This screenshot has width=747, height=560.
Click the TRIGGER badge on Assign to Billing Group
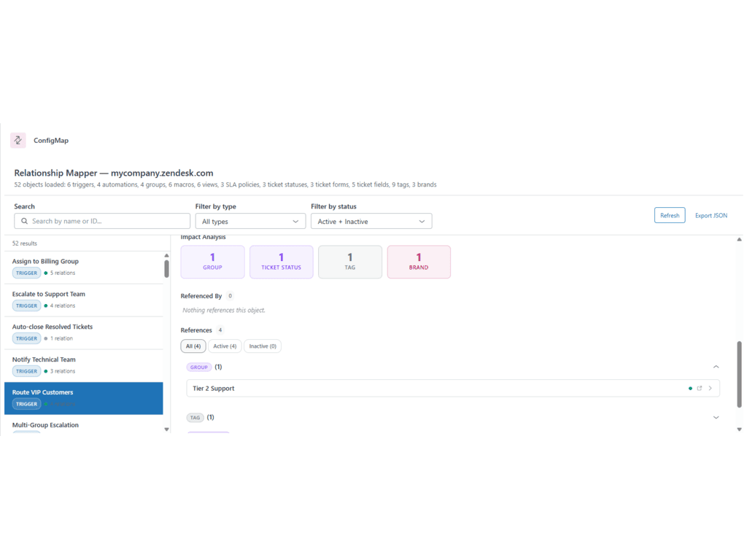pyautogui.click(x=26, y=273)
